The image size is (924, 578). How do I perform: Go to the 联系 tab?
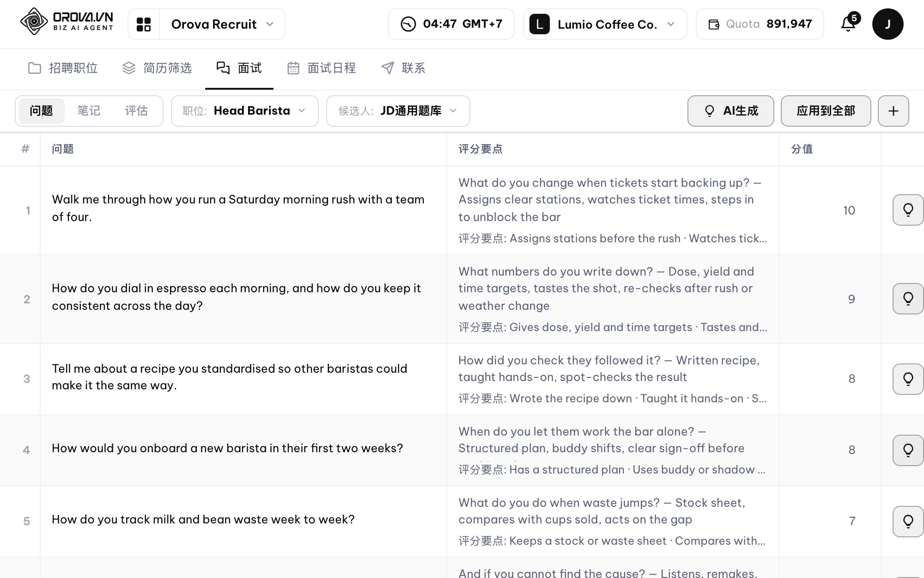pyautogui.click(x=403, y=68)
